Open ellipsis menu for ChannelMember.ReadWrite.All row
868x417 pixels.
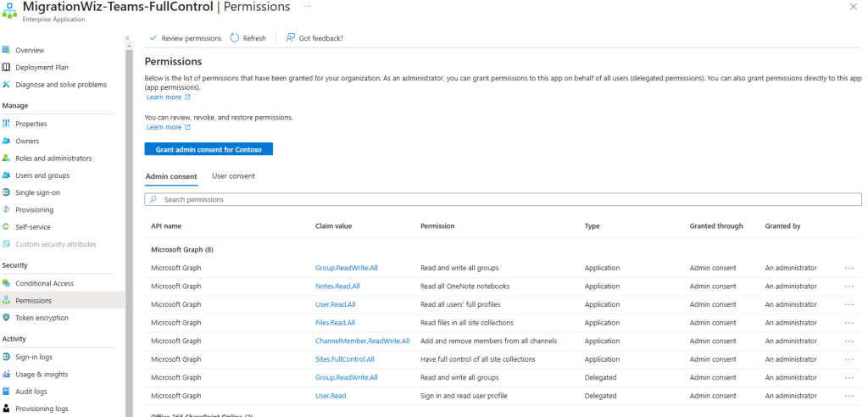click(849, 341)
